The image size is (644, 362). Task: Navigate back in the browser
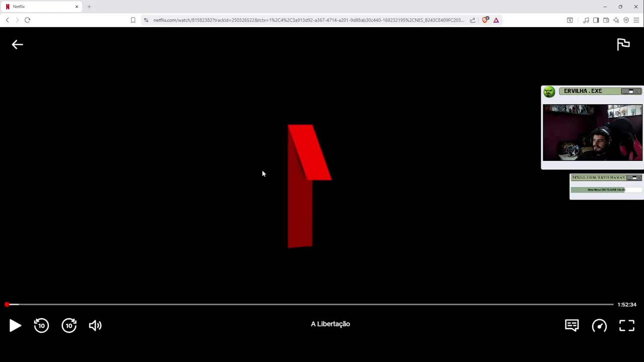click(x=7, y=20)
